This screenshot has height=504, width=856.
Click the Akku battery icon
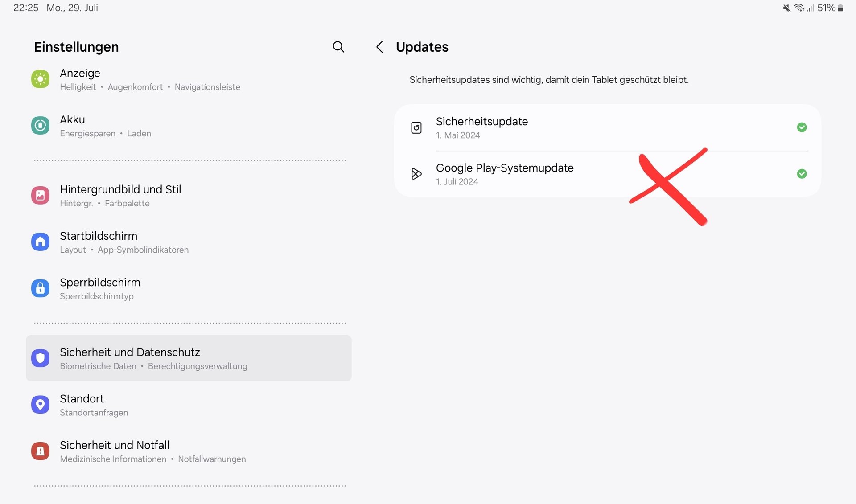[40, 126]
